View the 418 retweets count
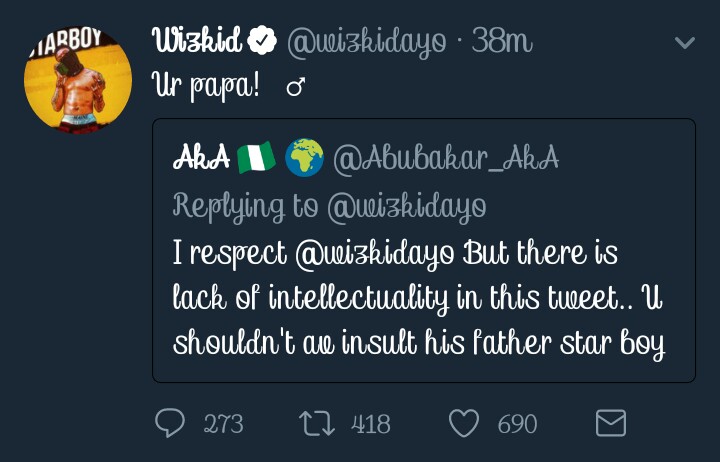The height and width of the screenshot is (462, 720). point(370,424)
